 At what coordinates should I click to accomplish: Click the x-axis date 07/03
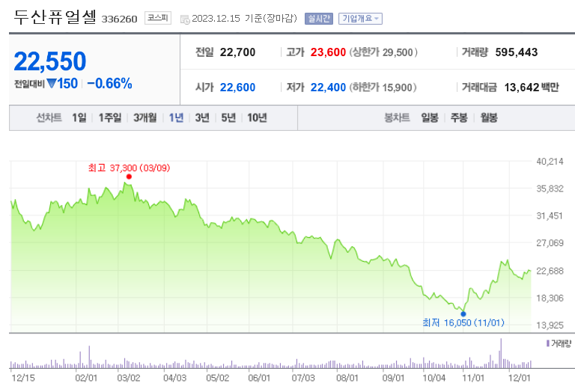[x=303, y=378]
